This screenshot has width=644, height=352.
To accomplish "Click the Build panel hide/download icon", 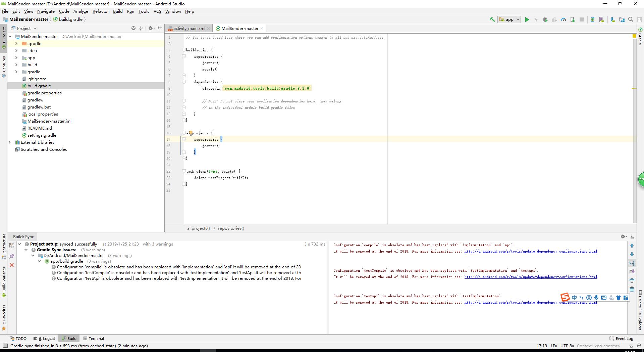I will (632, 236).
